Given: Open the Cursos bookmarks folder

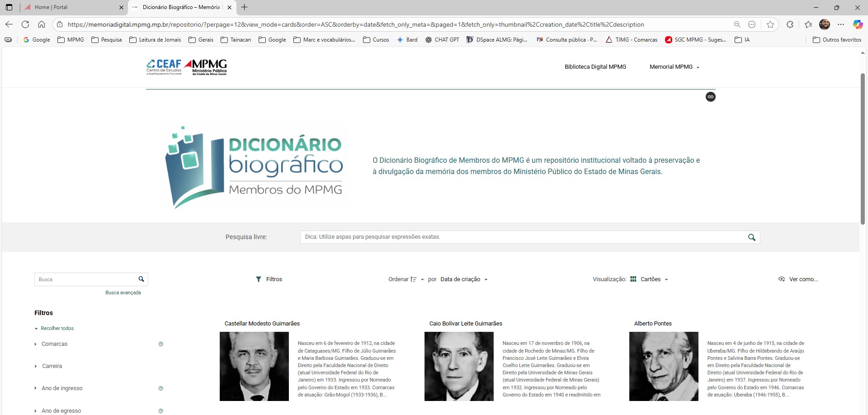Looking at the screenshot, I should click(x=376, y=40).
